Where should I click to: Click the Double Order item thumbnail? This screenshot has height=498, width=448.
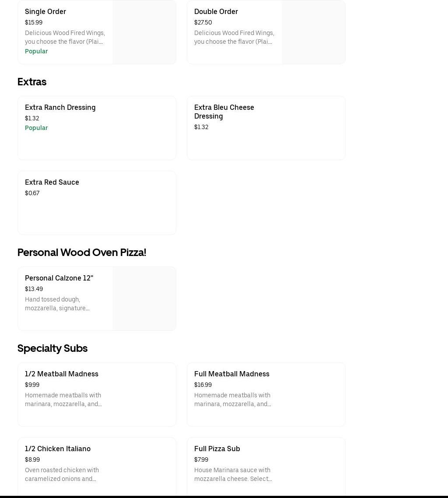[x=313, y=32]
